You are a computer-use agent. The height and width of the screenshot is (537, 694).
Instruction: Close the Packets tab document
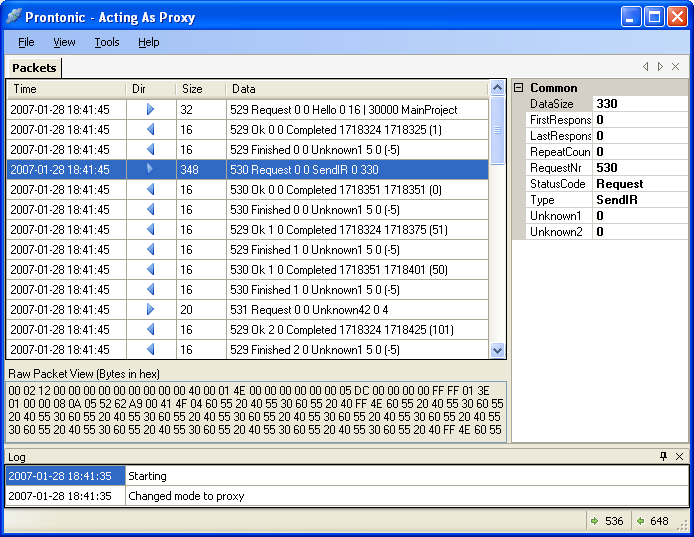[x=676, y=67]
